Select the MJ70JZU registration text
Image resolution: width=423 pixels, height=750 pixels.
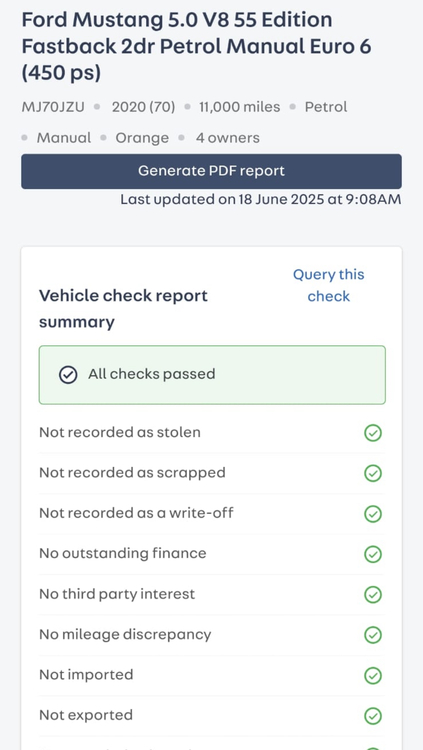pyautogui.click(x=53, y=107)
